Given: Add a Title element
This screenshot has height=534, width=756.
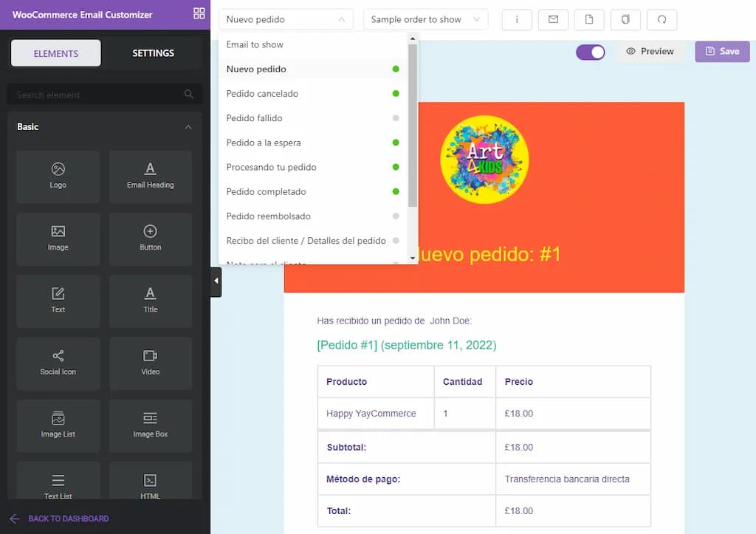Looking at the screenshot, I should (x=151, y=301).
